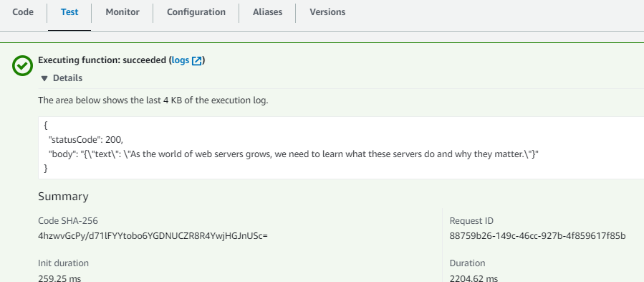644x282 pixels.
Task: Click the Request ID value 88759b26
Action: 538,236
